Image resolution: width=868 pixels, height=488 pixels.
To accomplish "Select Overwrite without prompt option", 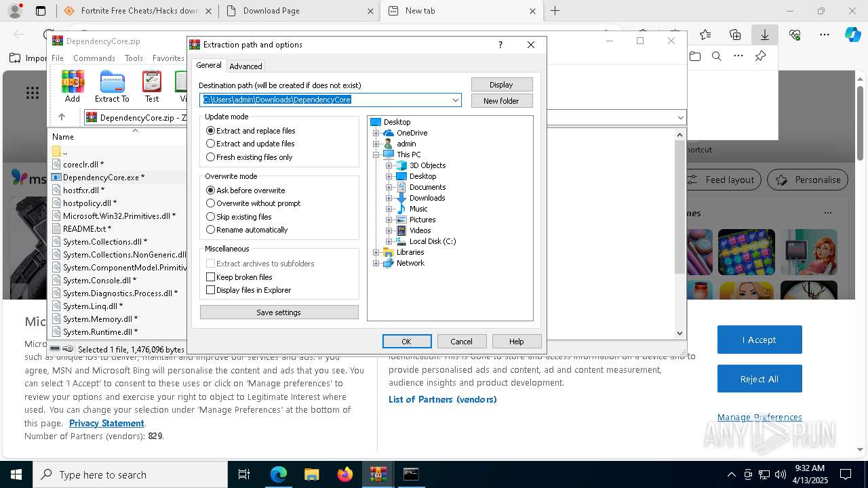I will [253, 203].
